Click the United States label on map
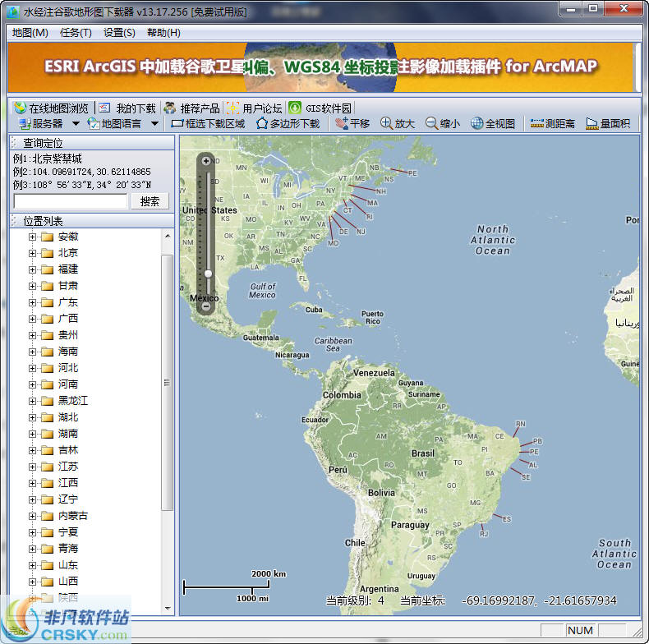The image size is (649, 644). (x=209, y=210)
